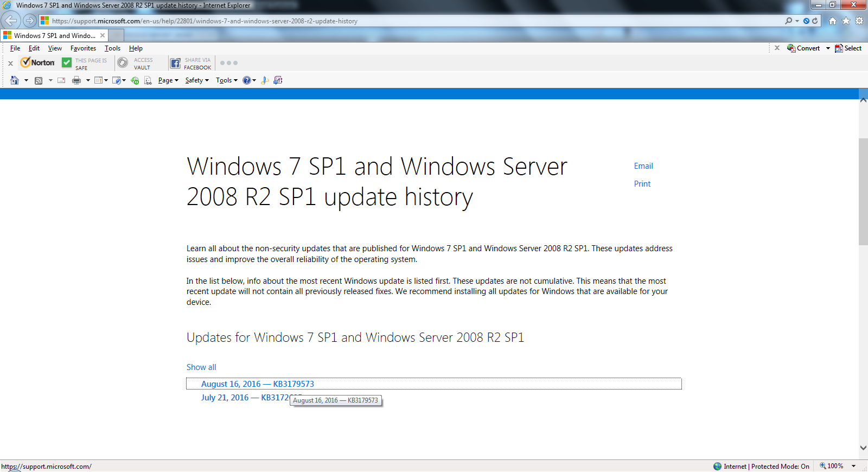The width and height of the screenshot is (868, 472).
Task: Open August 16, 2016 — KB3179573 update
Action: point(258,384)
